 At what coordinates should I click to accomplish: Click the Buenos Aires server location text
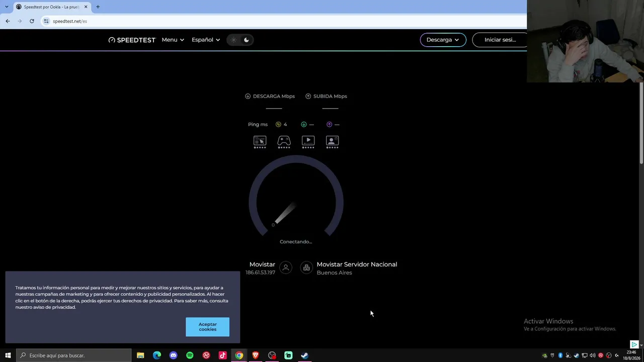(334, 273)
